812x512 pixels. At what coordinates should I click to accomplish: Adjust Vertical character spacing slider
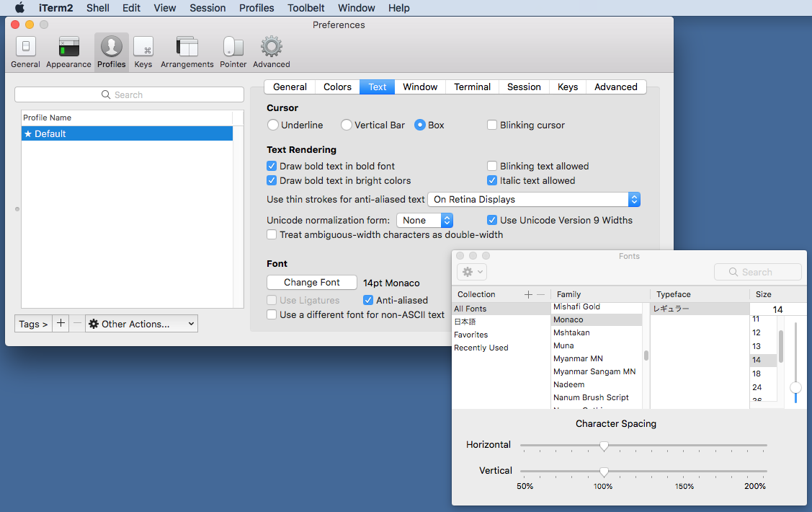click(x=604, y=472)
